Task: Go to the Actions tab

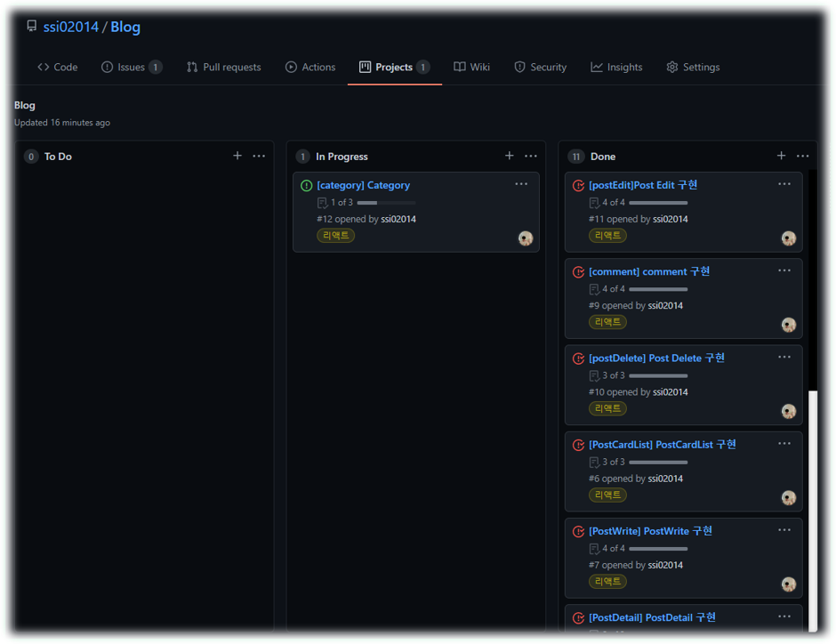Action: tap(310, 68)
